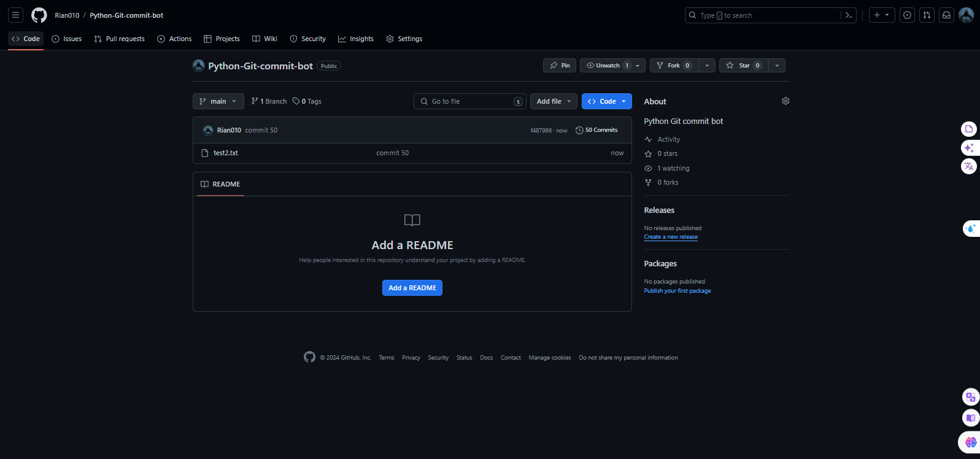980x459 pixels.
Task: Open the footer Security link
Action: 438,358
